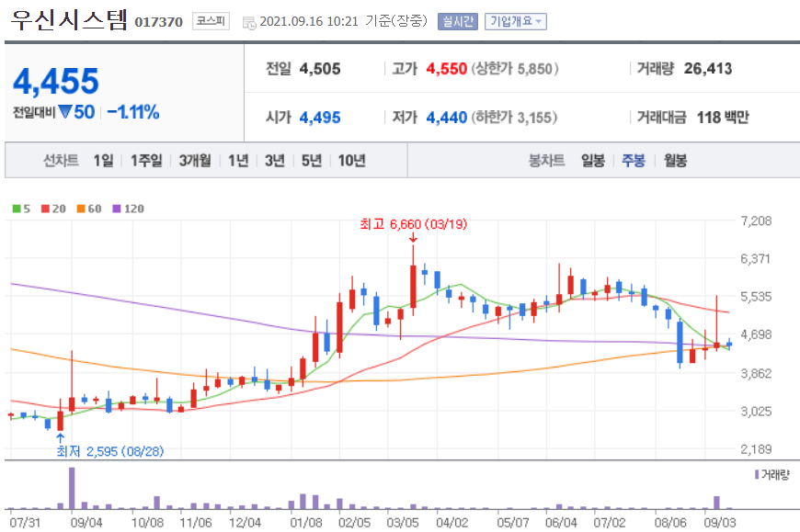Click the green 5-period moving average swatch
Screen dimensions: 800x532
pyautogui.click(x=17, y=209)
